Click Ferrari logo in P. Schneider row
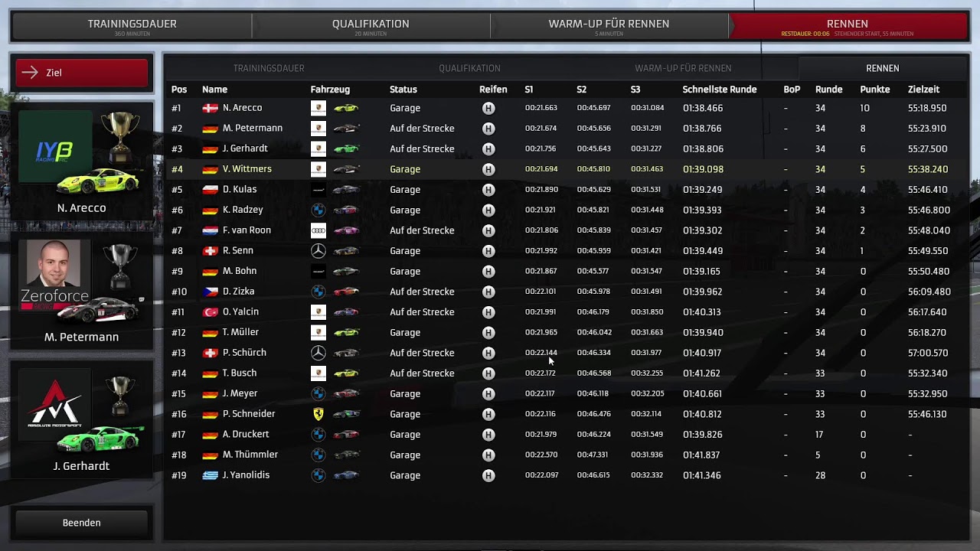 coord(318,414)
